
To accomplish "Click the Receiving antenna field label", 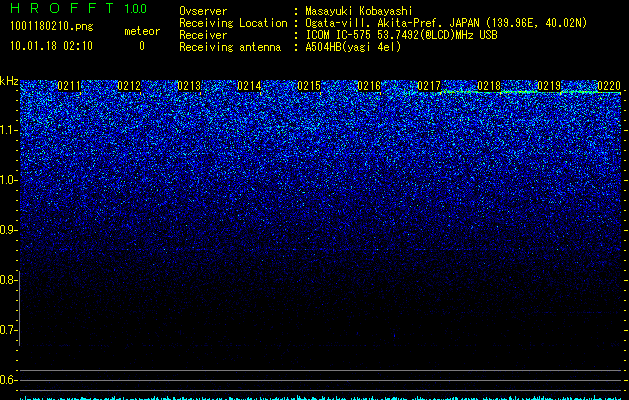I will 230,47.
